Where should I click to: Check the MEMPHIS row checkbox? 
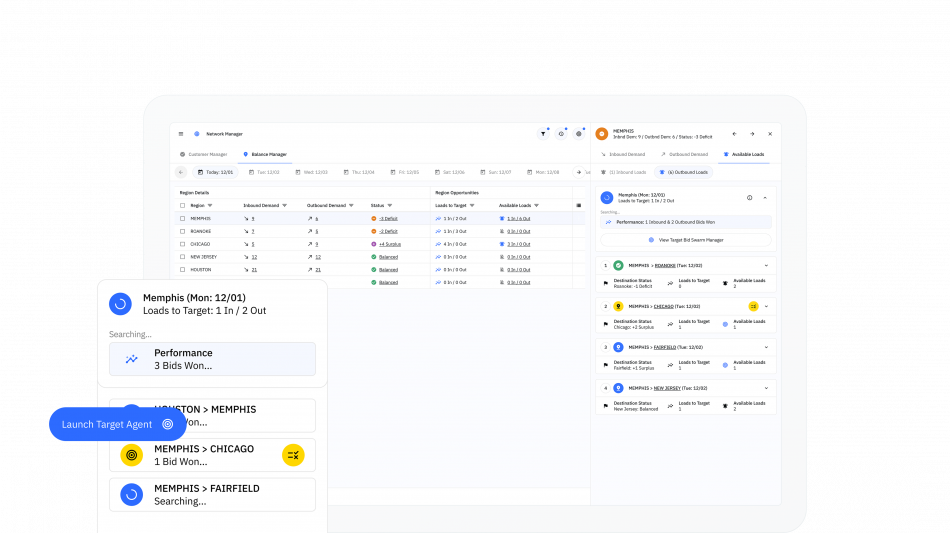(182, 218)
